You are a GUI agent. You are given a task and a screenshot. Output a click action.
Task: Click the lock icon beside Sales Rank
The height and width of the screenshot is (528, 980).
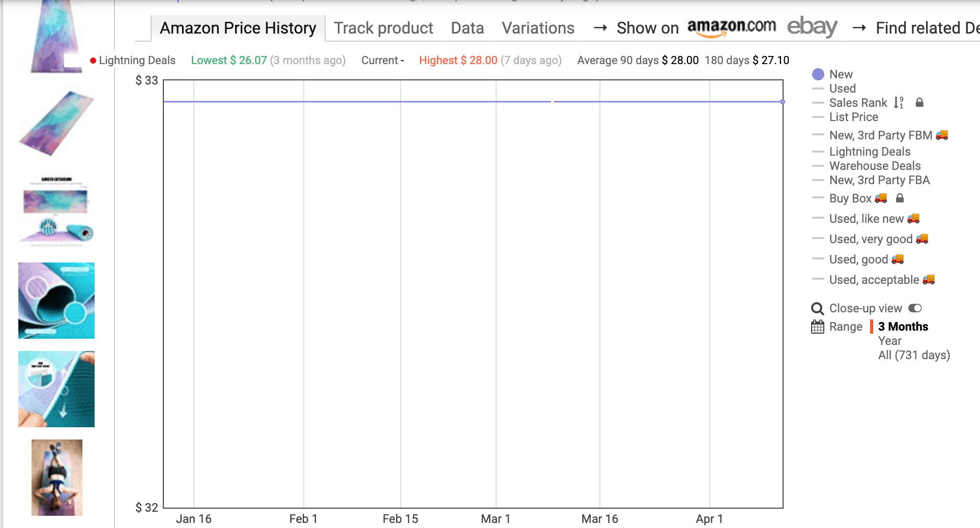(x=919, y=103)
